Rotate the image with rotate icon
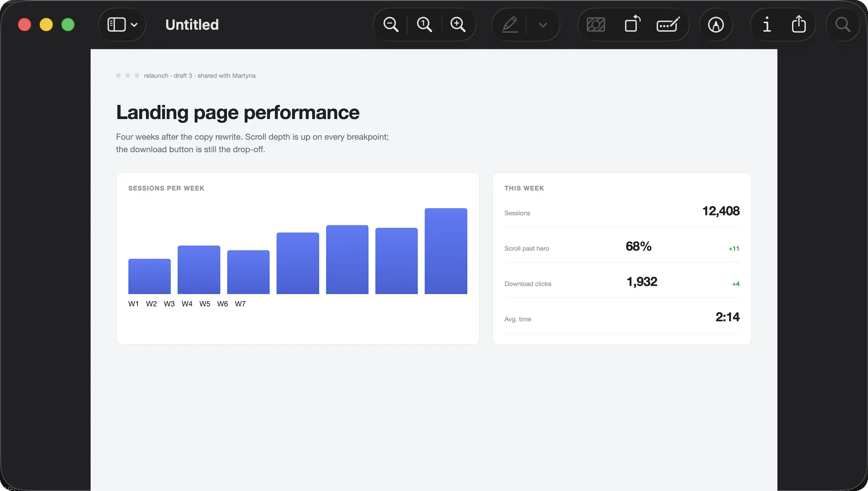The image size is (868, 491). coord(632,25)
